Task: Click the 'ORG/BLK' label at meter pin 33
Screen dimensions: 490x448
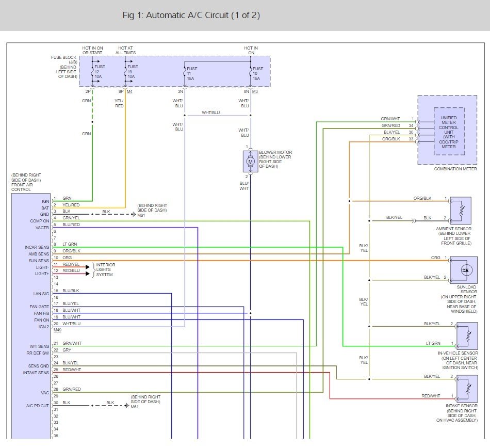Action: tap(391, 139)
